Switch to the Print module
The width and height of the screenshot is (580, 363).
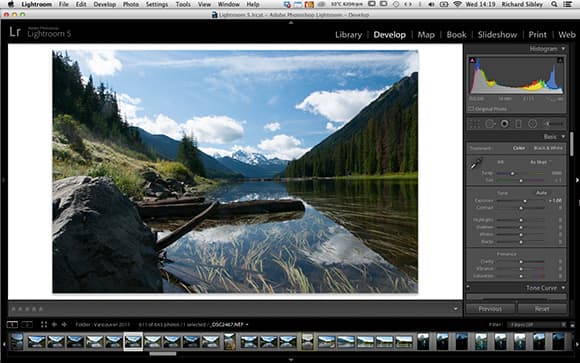[x=537, y=35]
